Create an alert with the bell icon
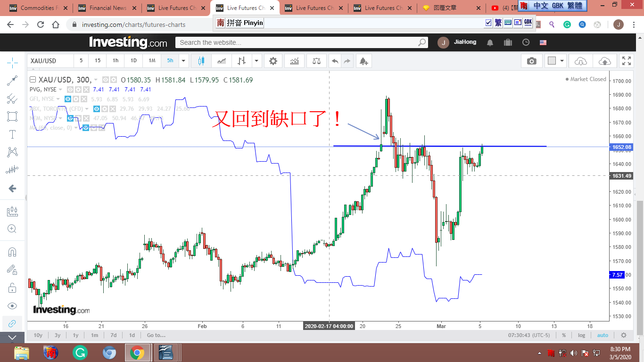This screenshot has height=362, width=644. coord(363,61)
